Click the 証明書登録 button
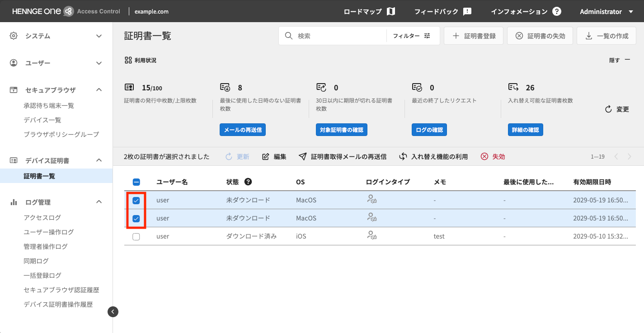Viewport: 644px width, 333px height. pos(474,36)
